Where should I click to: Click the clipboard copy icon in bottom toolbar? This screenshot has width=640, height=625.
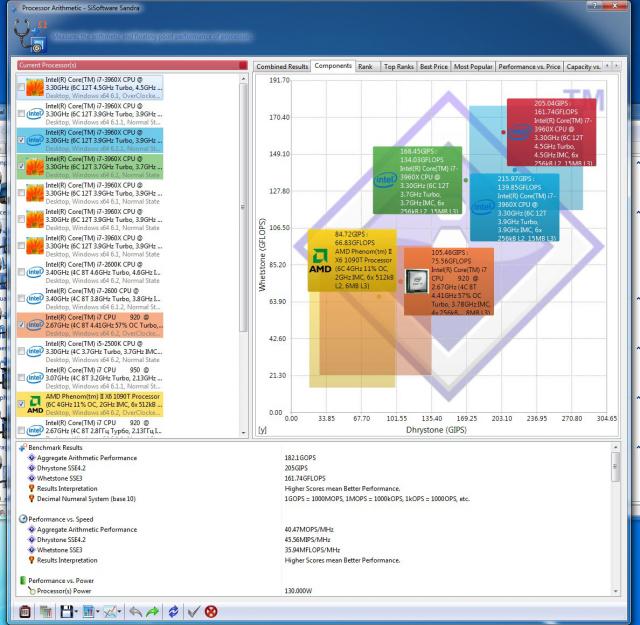click(x=24, y=612)
